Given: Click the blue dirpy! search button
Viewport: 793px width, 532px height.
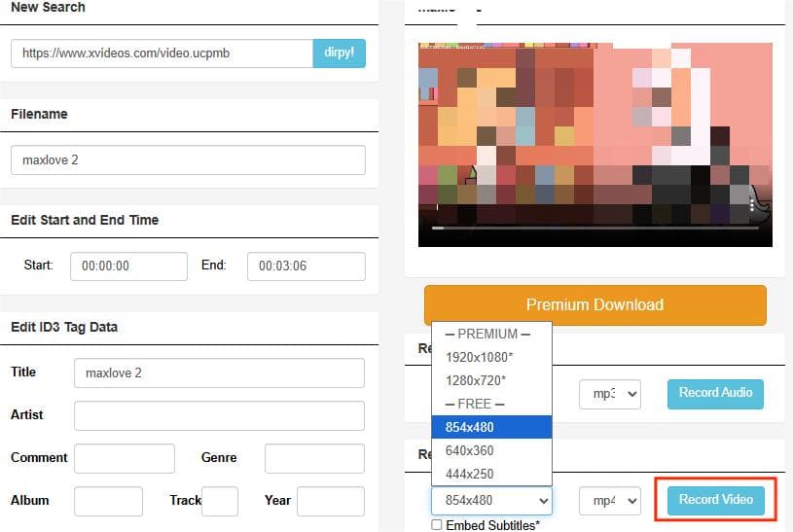Looking at the screenshot, I should [339, 53].
